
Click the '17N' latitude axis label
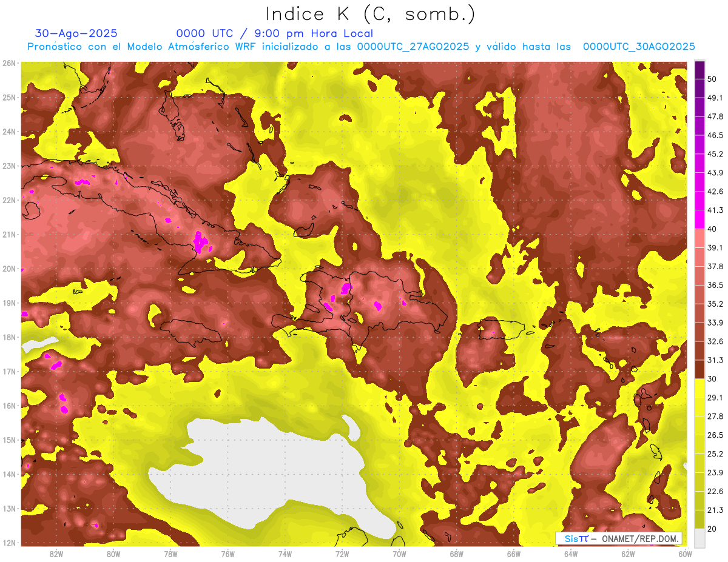[x=9, y=372]
